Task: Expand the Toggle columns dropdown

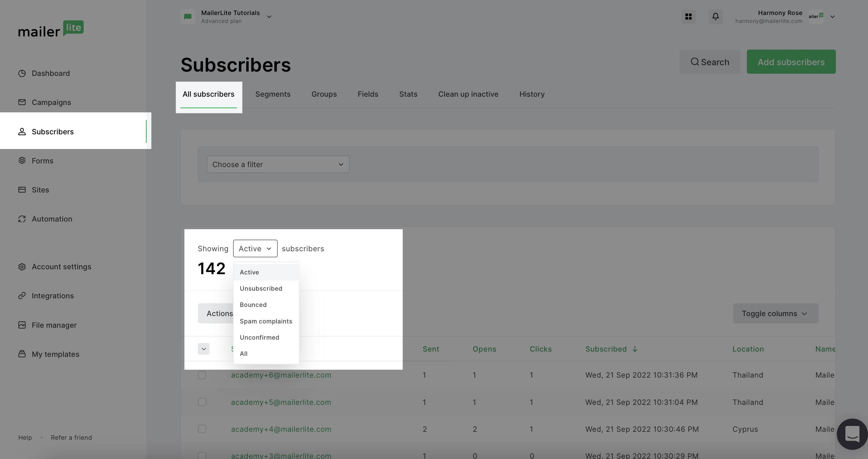Action: click(x=775, y=313)
